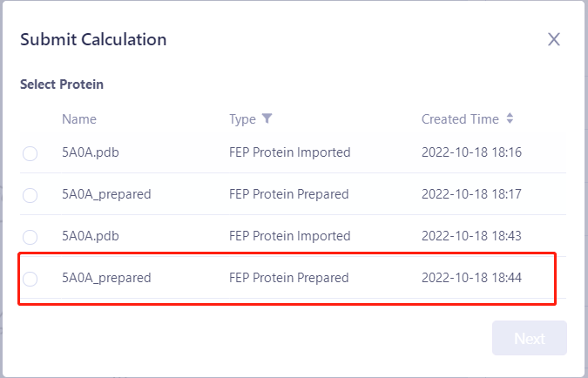Close the Submit Calculation dialog
Screen dimensions: 588x378
pyautogui.click(x=554, y=39)
